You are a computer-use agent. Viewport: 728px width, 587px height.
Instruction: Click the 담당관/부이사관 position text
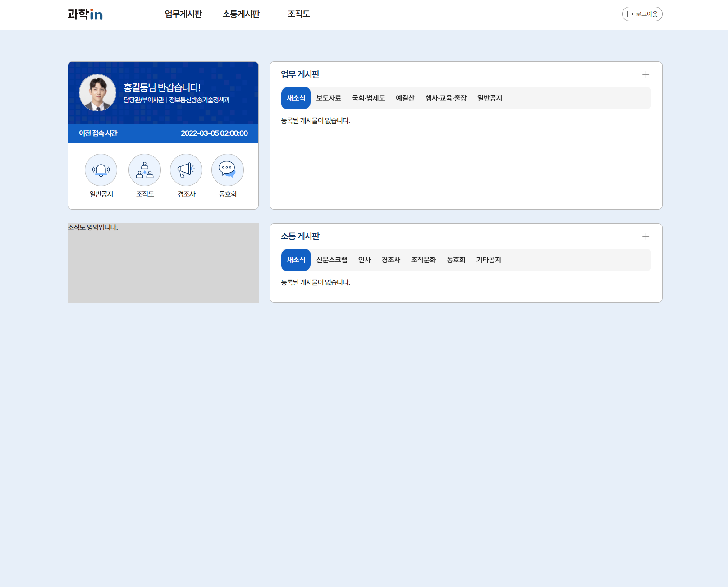(144, 100)
